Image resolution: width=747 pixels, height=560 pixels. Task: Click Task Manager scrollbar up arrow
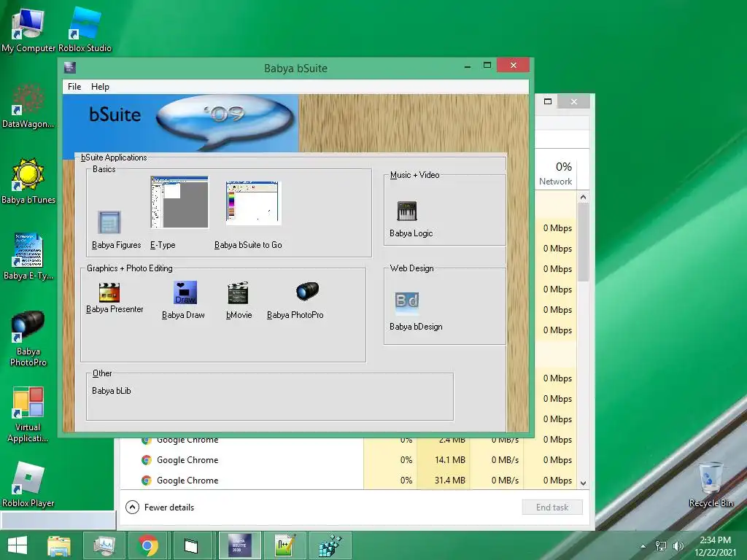click(583, 197)
